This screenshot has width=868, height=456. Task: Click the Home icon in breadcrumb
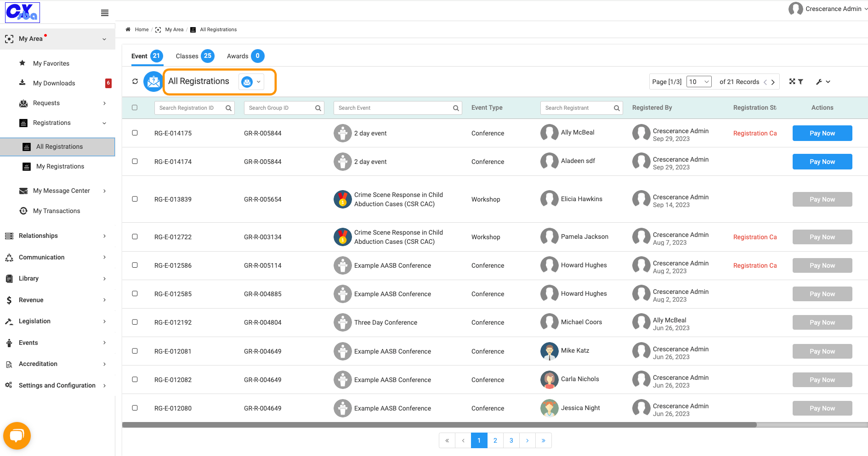click(128, 29)
